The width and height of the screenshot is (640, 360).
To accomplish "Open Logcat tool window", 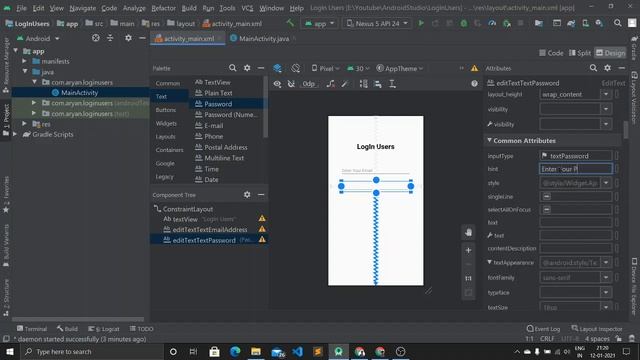I will coord(104,329).
